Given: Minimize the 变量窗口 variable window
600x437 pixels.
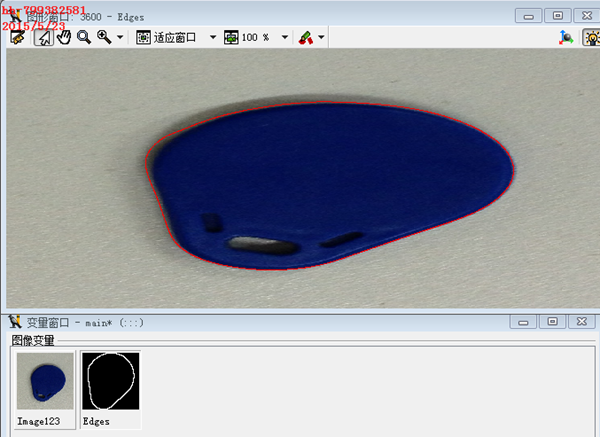Looking at the screenshot, I should coord(523,322).
